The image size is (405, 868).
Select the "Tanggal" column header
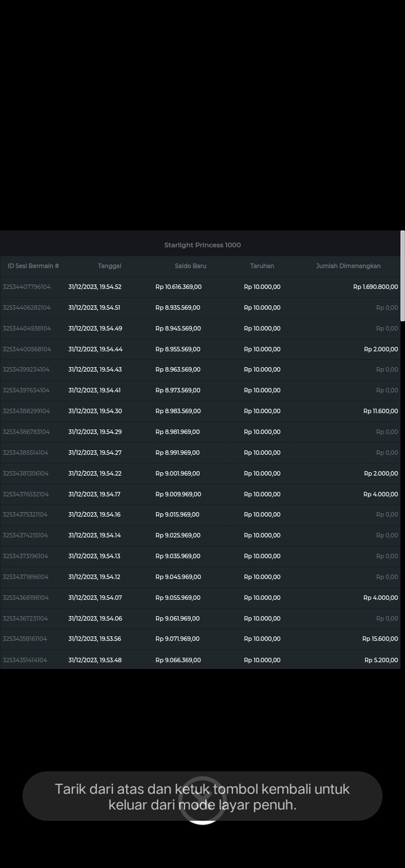[109, 266]
